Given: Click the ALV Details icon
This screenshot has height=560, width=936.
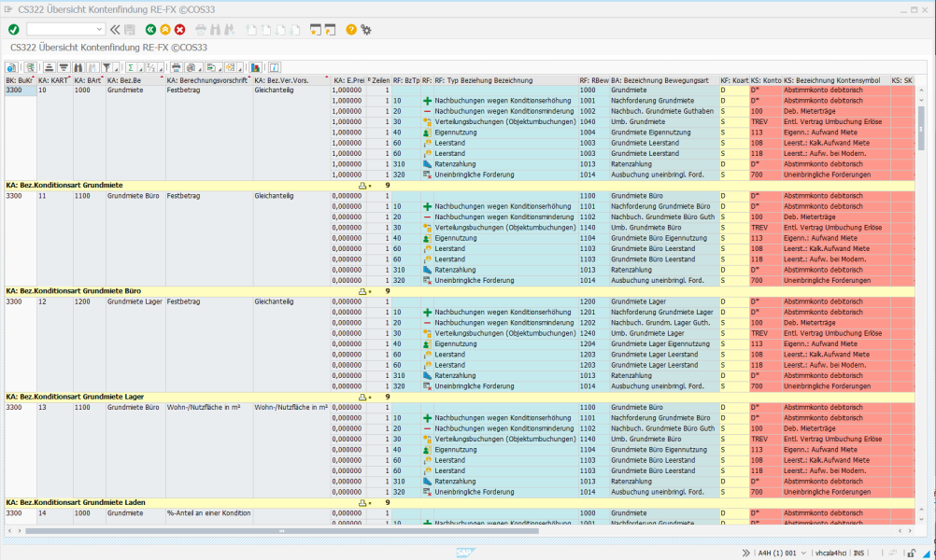Looking at the screenshot, I should (x=11, y=67).
